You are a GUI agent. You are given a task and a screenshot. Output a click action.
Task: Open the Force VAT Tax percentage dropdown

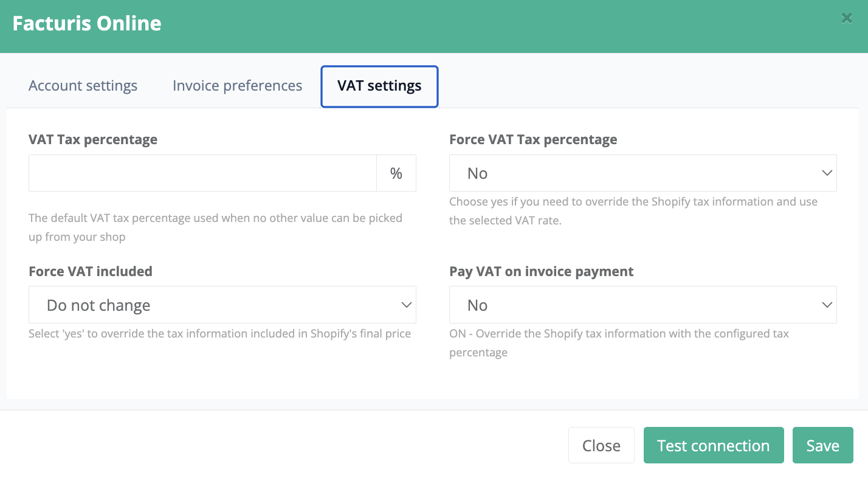642,173
